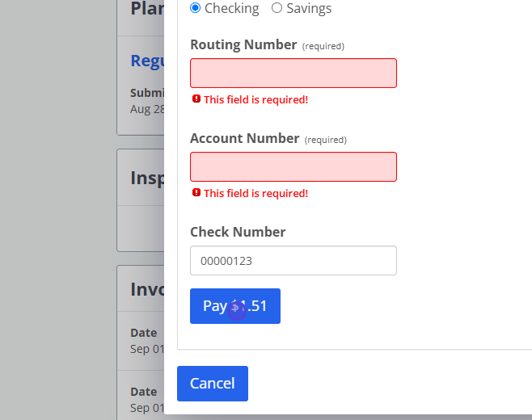Click the Check Number field showing 00000123

click(293, 260)
